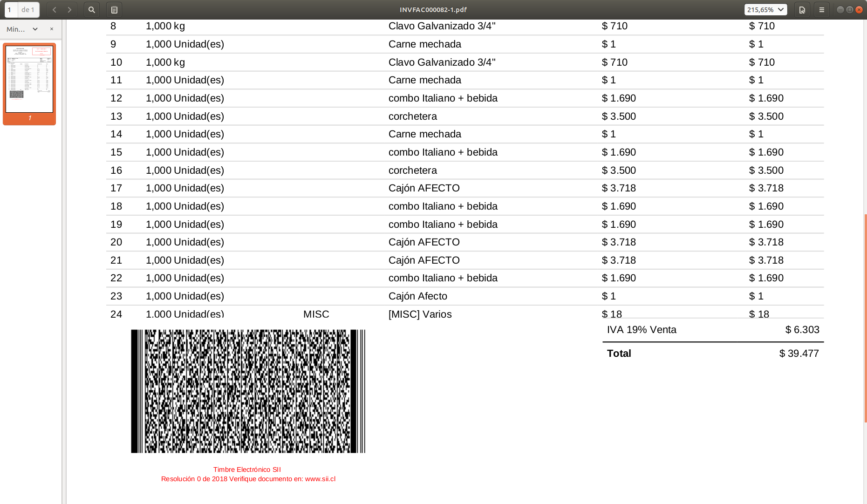The width and height of the screenshot is (867, 504).
Task: Click the INVFAC000082-1.pdf title bar text
Action: coord(433,9)
